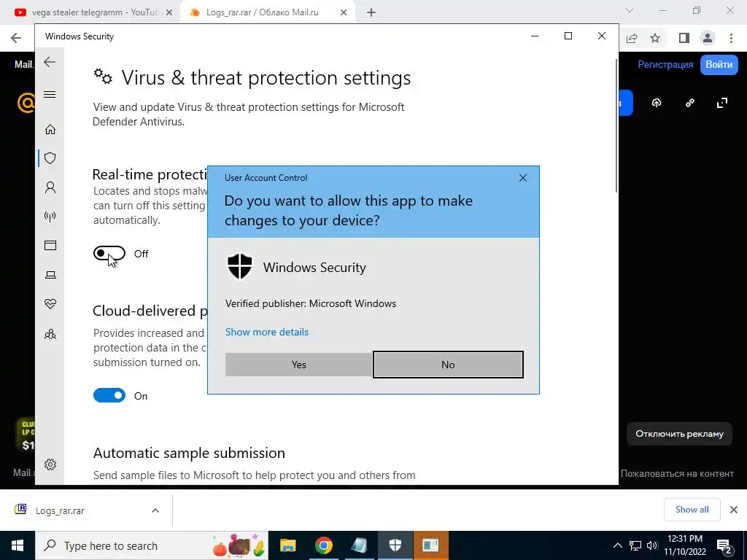Click Пожаловаться на контент link
This screenshot has height=560, width=747.
tap(676, 473)
